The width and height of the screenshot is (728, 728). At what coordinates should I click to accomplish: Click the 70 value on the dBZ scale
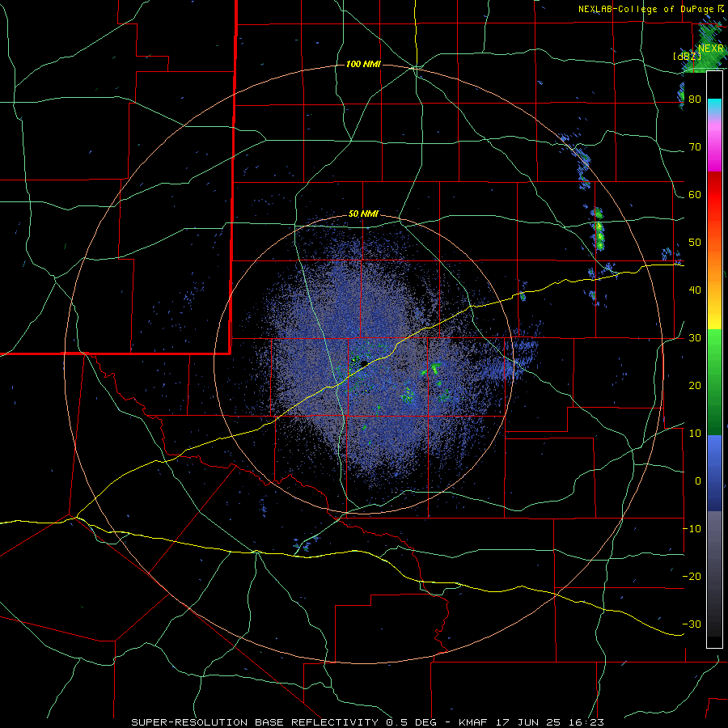pyautogui.click(x=695, y=147)
